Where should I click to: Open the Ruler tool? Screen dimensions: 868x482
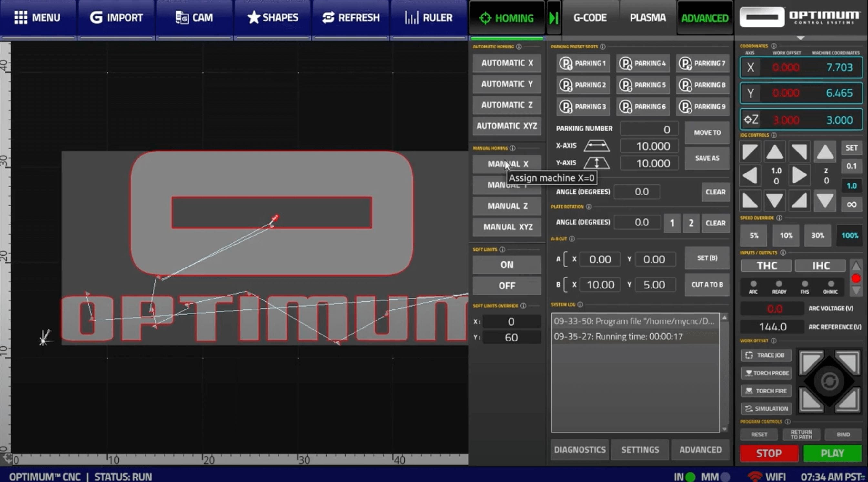point(428,17)
